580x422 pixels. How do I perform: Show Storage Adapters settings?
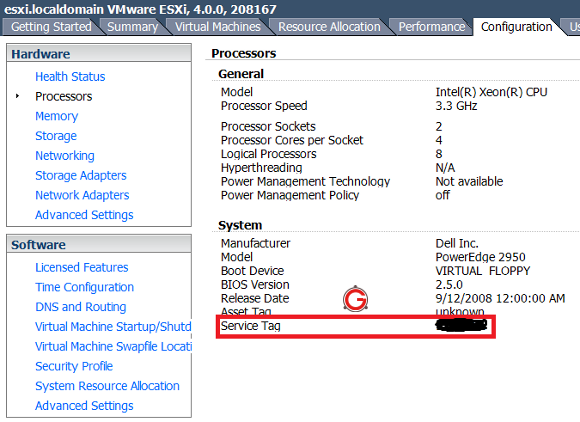coord(81,175)
